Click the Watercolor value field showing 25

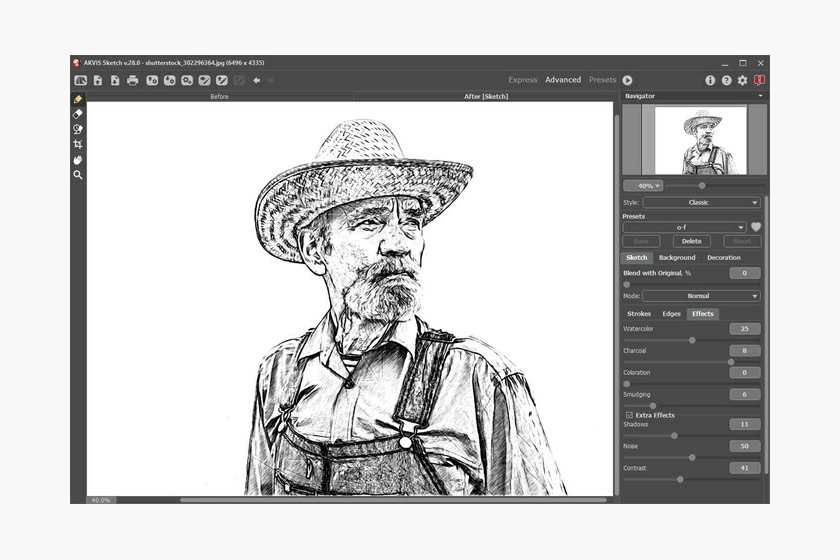pos(745,329)
